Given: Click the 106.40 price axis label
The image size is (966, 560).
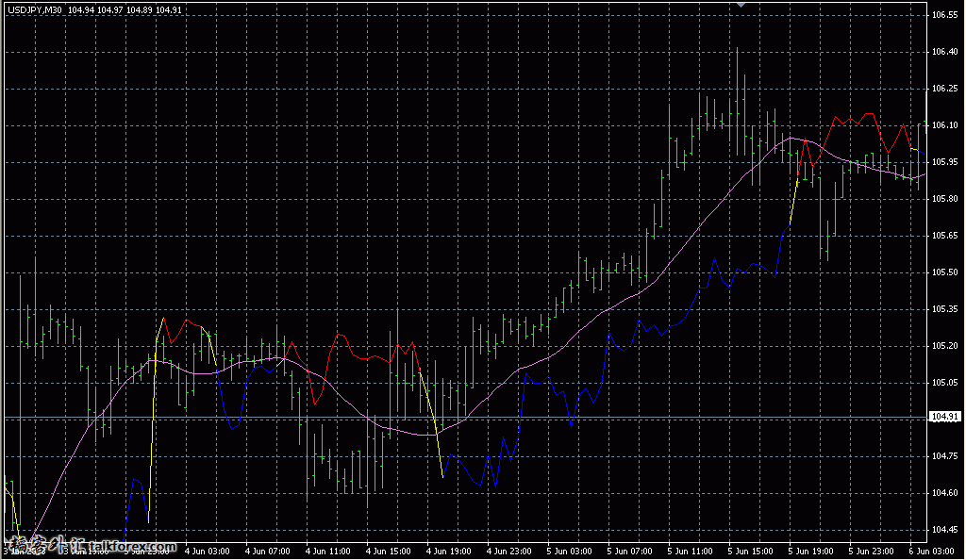Looking at the screenshot, I should 944,52.
